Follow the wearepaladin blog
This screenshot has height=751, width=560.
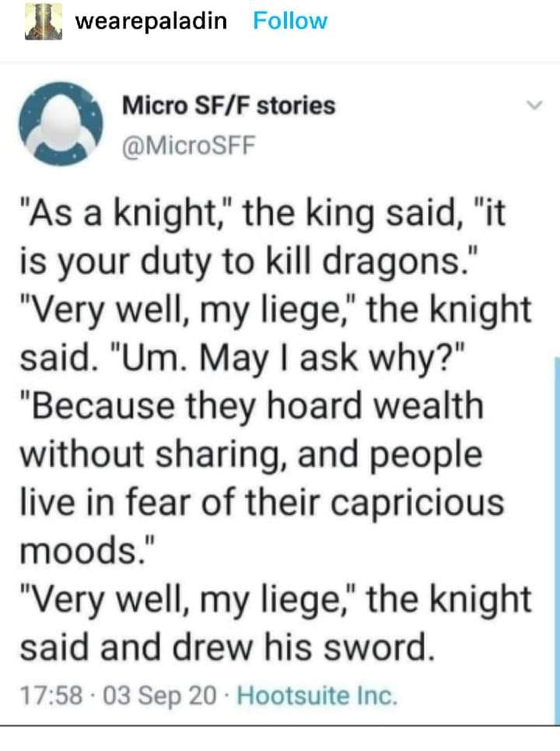click(290, 21)
